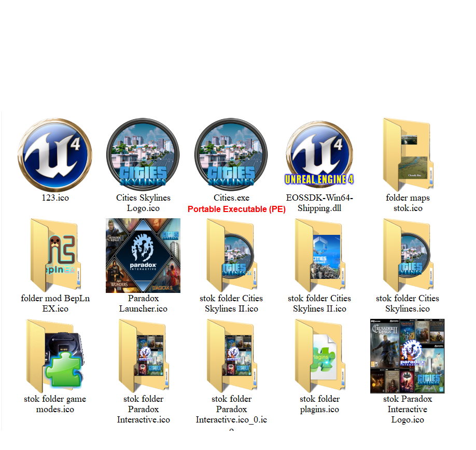Click the "EOSSDK-Win64-Shipping.dll" file name
This screenshot has height=450, width=476.
(x=319, y=203)
